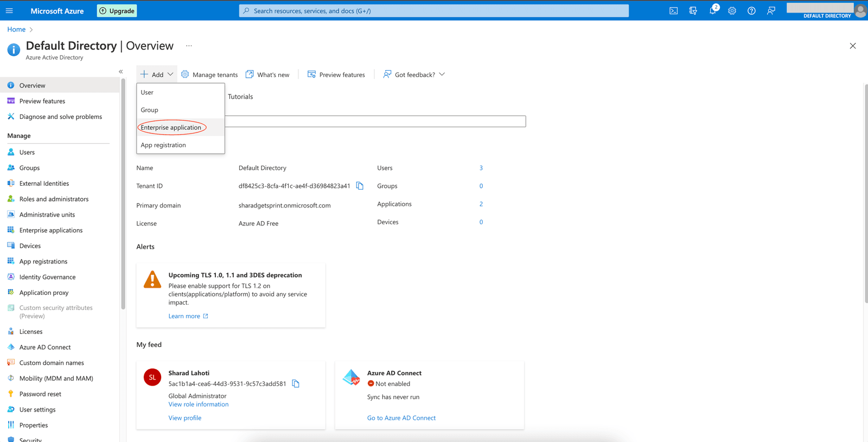
Task: Open Roles and administrators in sidebar
Action: pos(54,199)
